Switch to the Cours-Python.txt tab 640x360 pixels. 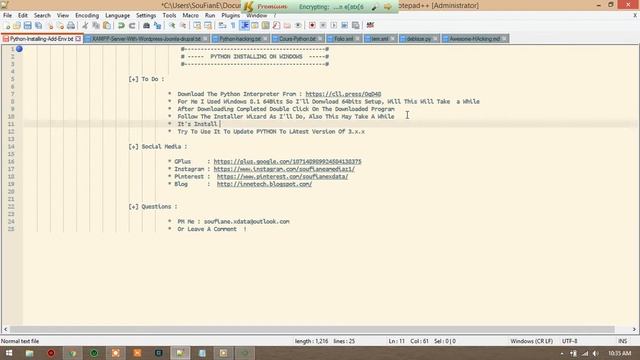298,39
